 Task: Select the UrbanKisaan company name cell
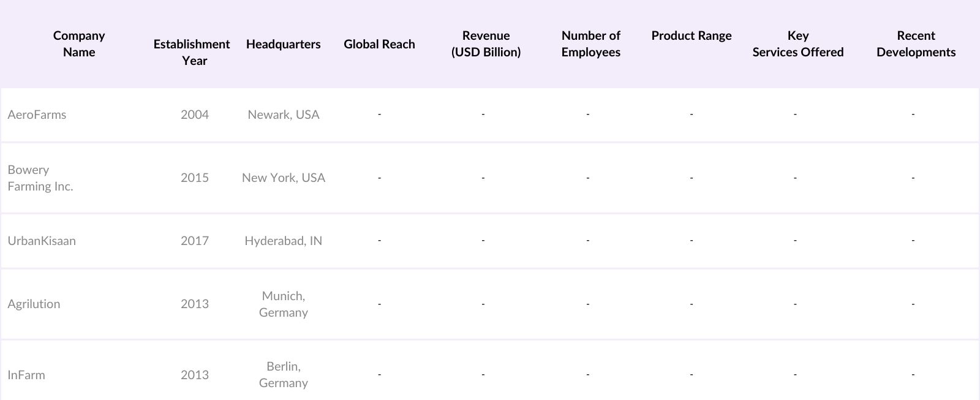(x=42, y=241)
